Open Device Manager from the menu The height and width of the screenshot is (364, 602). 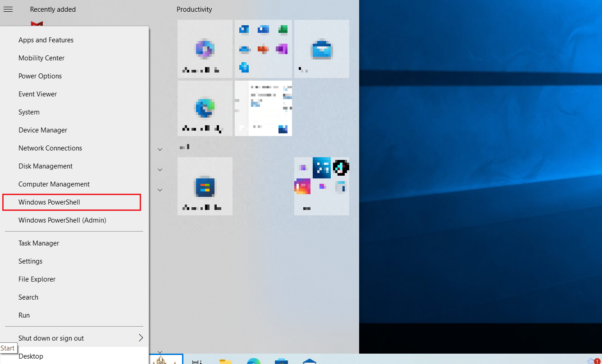click(x=43, y=130)
